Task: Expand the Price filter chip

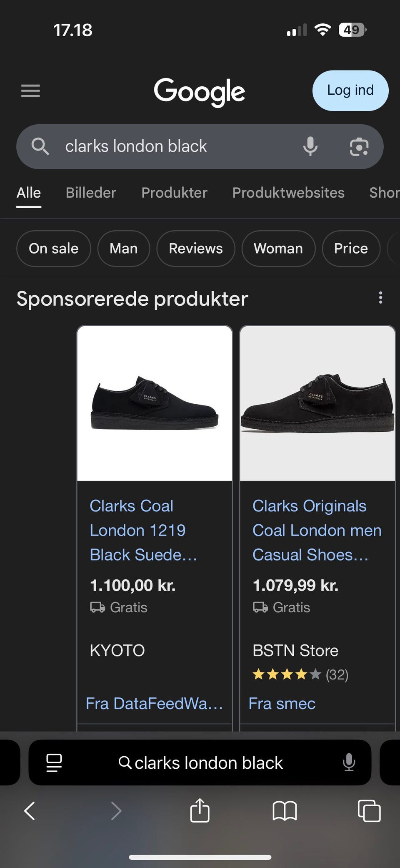Action: (x=351, y=249)
